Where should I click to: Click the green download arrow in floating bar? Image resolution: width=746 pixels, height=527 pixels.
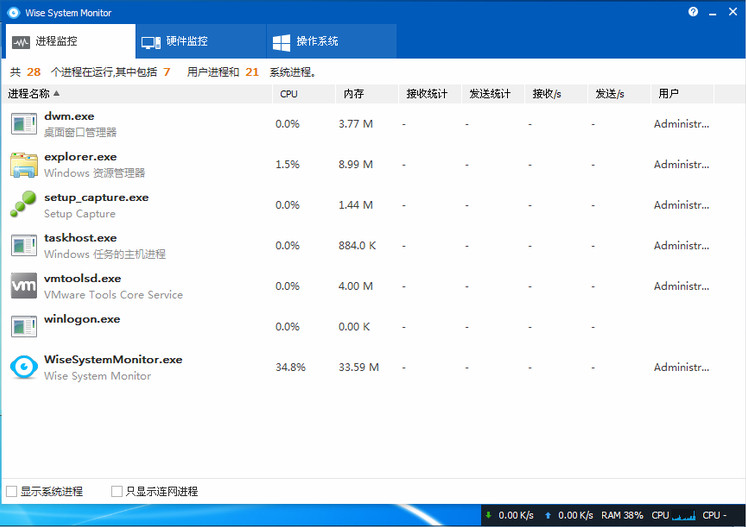tap(488, 515)
